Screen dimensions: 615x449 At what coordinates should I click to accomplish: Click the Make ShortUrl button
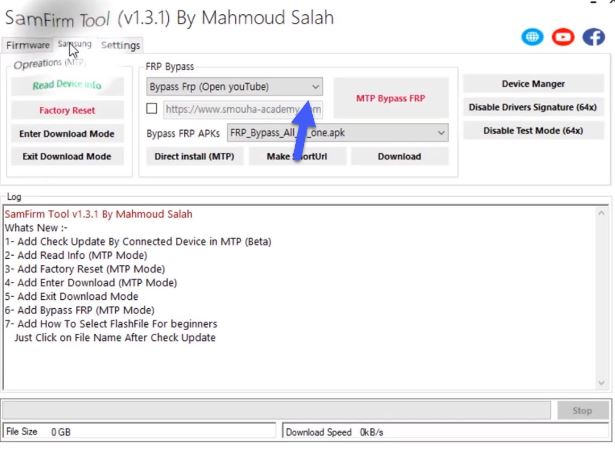(297, 156)
